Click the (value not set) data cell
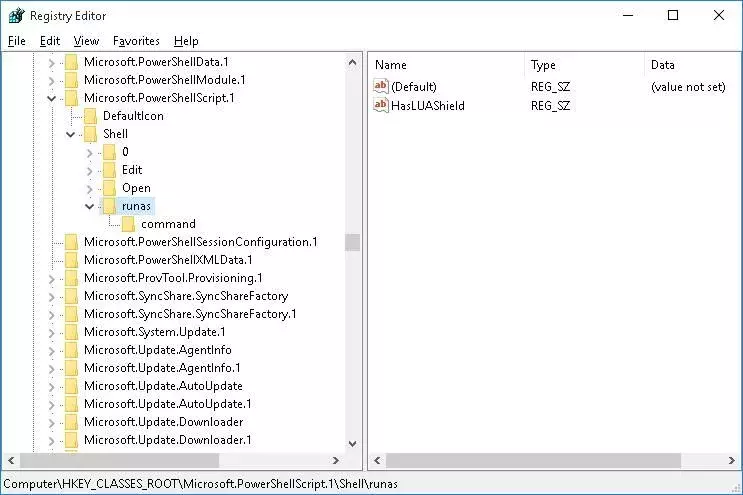Screen dimensions: 743x495 click(x=688, y=87)
